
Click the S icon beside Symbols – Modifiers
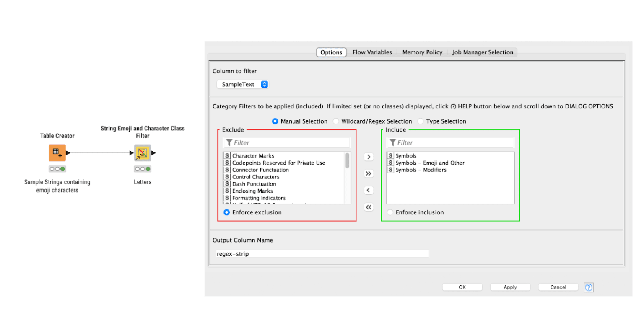click(x=391, y=170)
